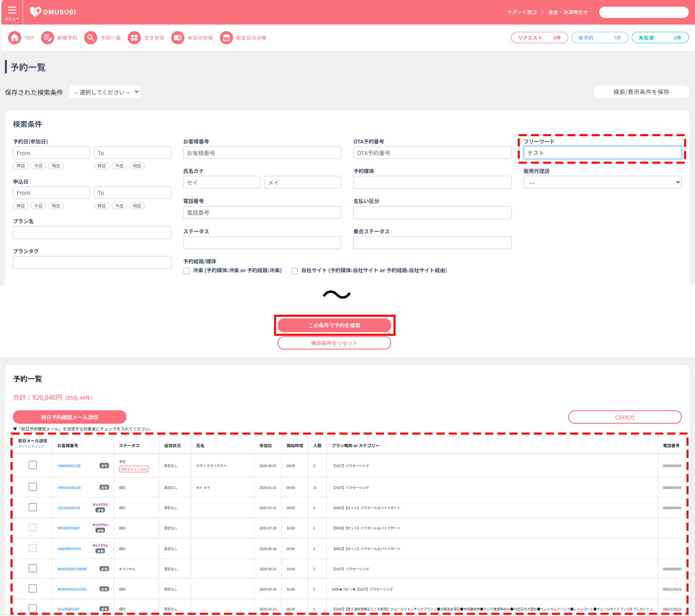Viewport: 695px width, 616px height.
Task: Click the フリーワード input field
Action: 602,153
